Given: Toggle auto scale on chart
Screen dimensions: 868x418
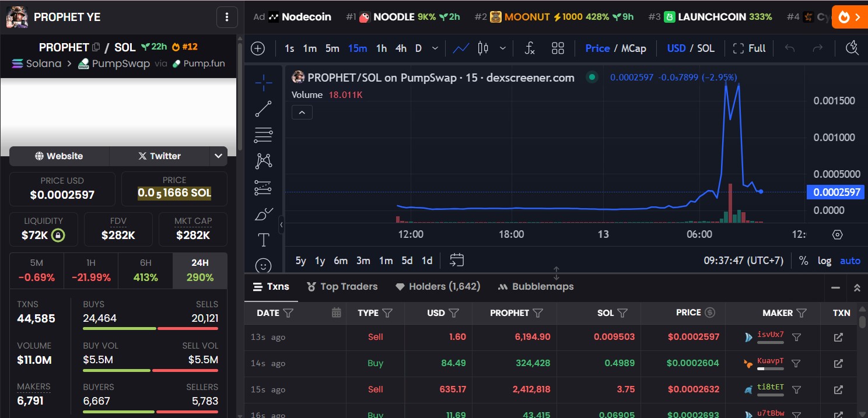Looking at the screenshot, I should [850, 261].
